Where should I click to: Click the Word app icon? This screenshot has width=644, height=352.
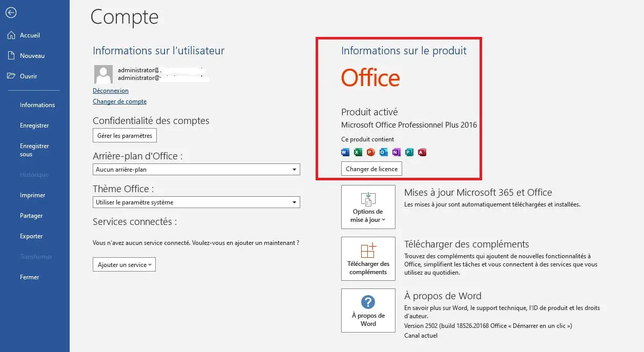(345, 152)
